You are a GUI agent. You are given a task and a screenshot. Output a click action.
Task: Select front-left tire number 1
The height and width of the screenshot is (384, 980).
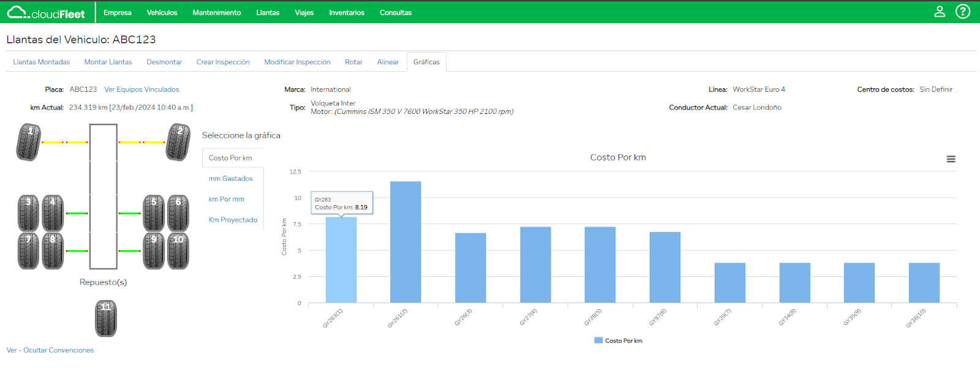(29, 142)
